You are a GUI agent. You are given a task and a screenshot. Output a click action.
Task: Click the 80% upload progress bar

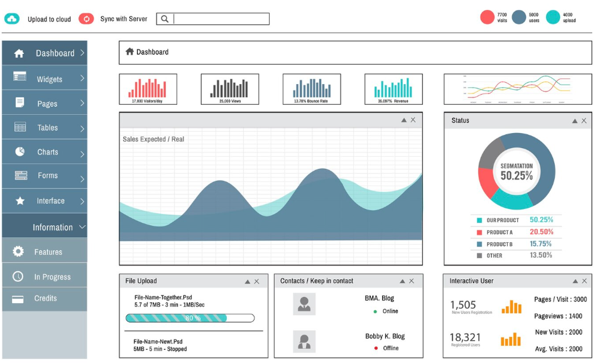(x=190, y=318)
